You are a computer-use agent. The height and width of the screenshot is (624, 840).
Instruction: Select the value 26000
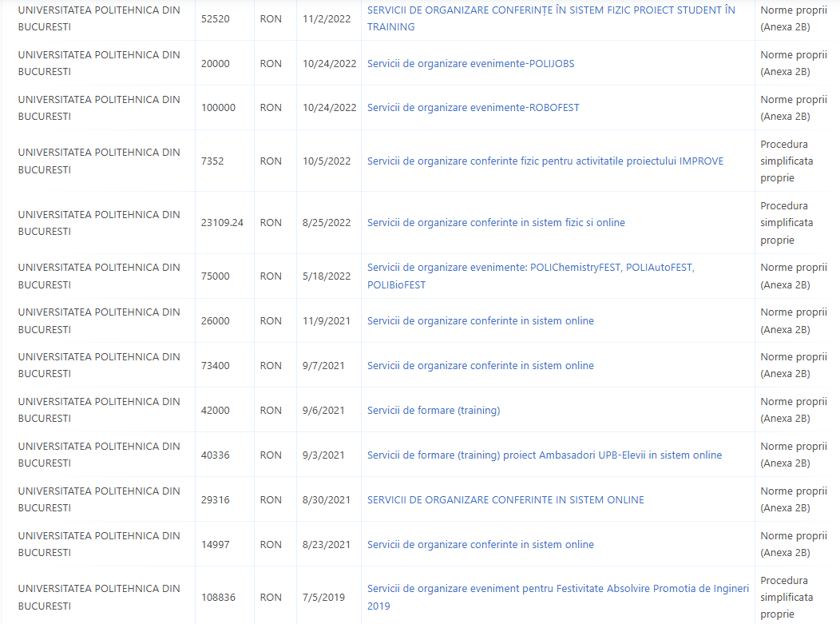[x=216, y=320]
